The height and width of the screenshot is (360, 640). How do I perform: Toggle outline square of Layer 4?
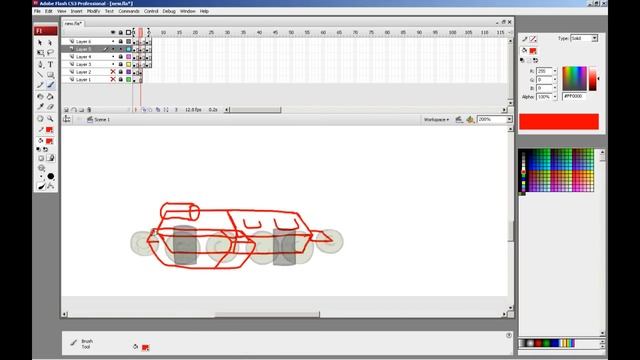[129, 57]
